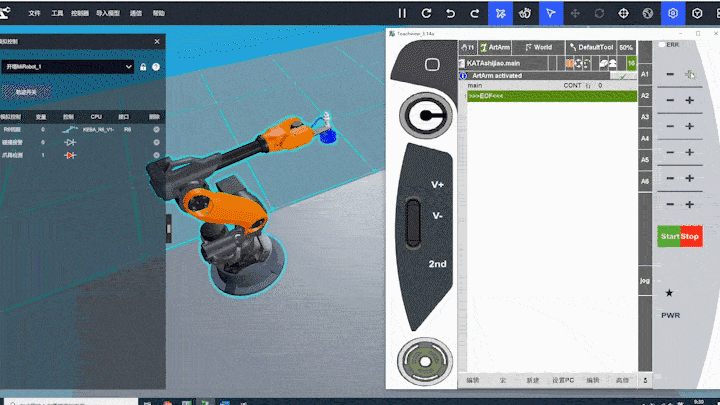Select the pointer arrow tool
Screen dimensions: 720x405
tap(550, 14)
